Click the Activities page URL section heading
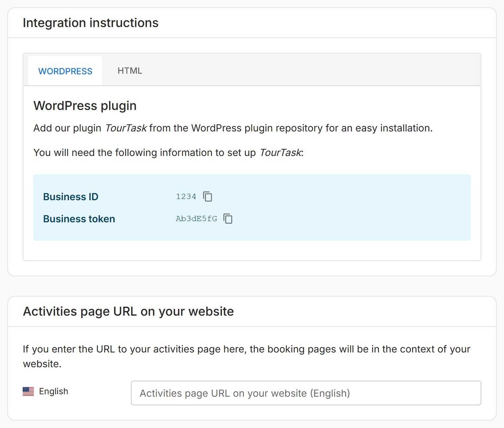This screenshot has height=428, width=504. 128,311
